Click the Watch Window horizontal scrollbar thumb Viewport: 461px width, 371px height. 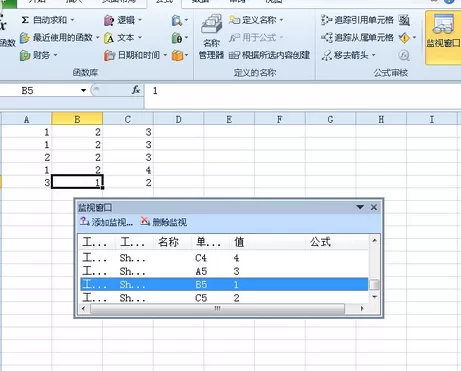(x=217, y=308)
